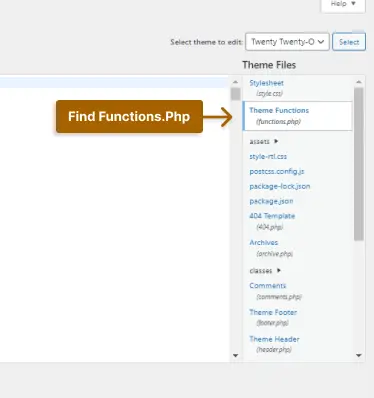
Task: Open the Stylesheet style.css file
Action: 266,88
